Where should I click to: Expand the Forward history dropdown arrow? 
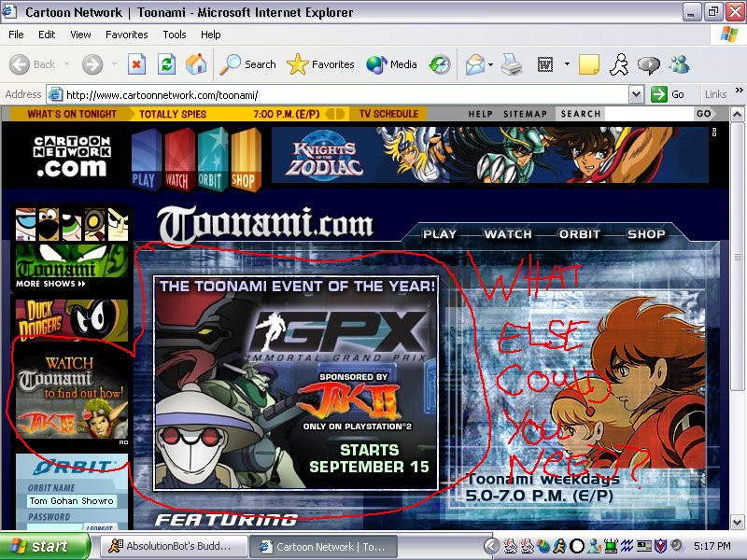tap(114, 63)
